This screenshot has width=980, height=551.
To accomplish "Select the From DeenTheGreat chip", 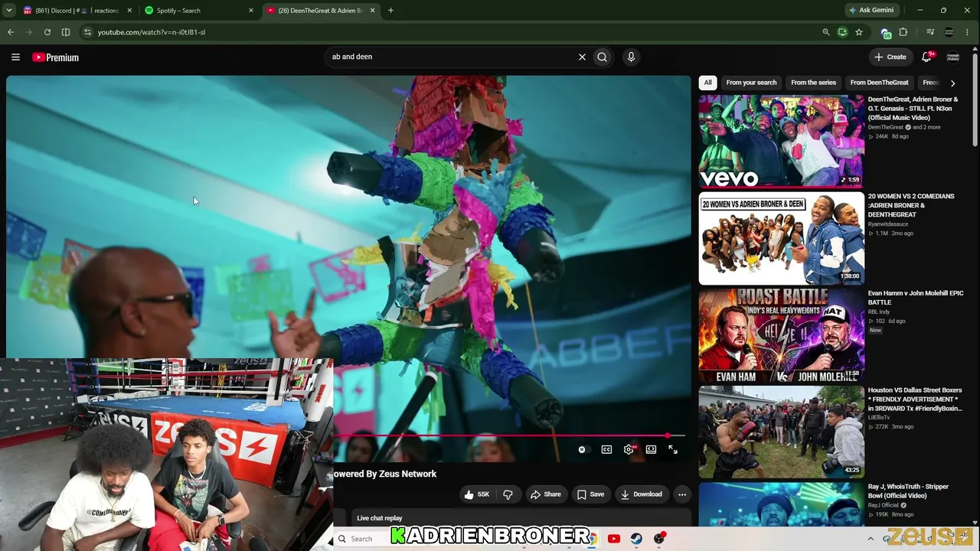I will 879,83.
